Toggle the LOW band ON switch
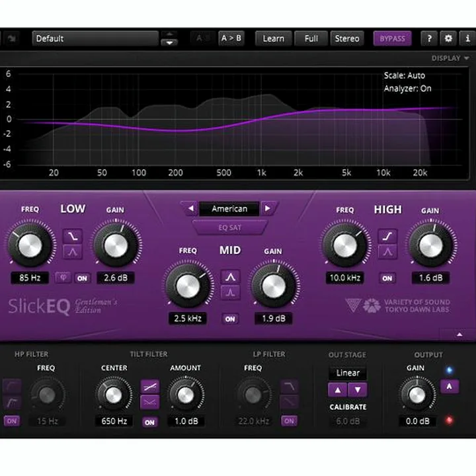 coord(82,278)
